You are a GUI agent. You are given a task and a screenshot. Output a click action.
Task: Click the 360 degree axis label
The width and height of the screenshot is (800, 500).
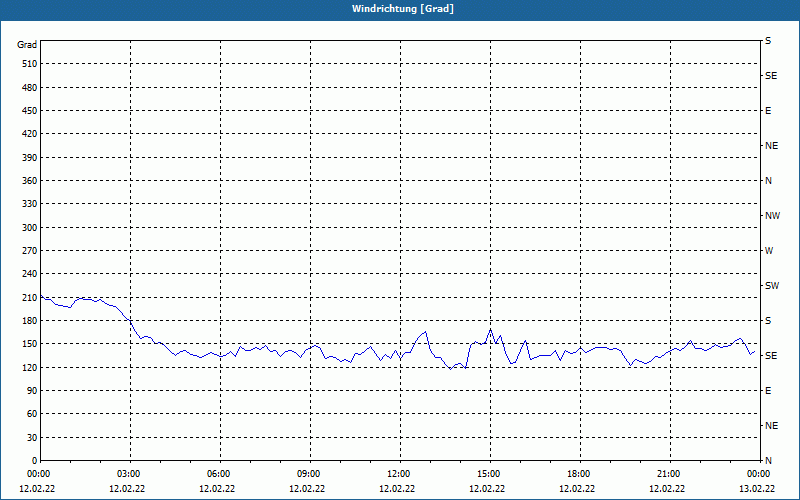[30, 181]
